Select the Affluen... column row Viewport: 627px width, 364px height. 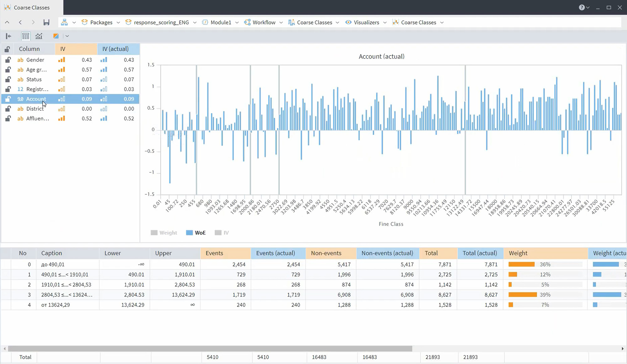pos(37,119)
